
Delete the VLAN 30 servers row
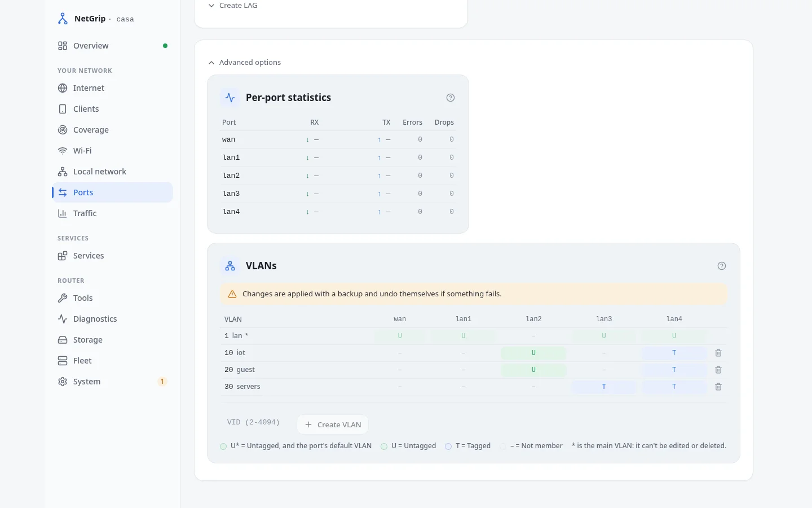tap(718, 387)
